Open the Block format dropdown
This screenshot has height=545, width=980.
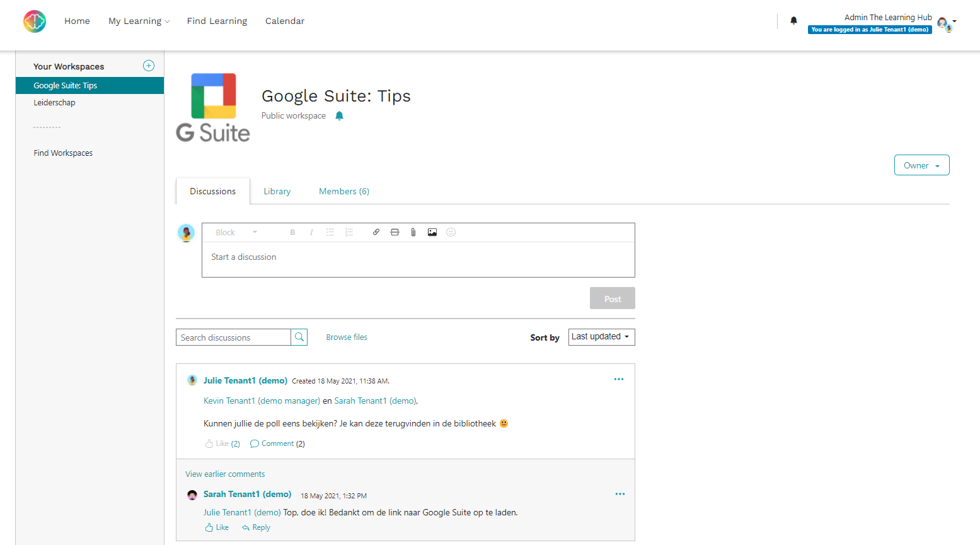pyautogui.click(x=236, y=232)
